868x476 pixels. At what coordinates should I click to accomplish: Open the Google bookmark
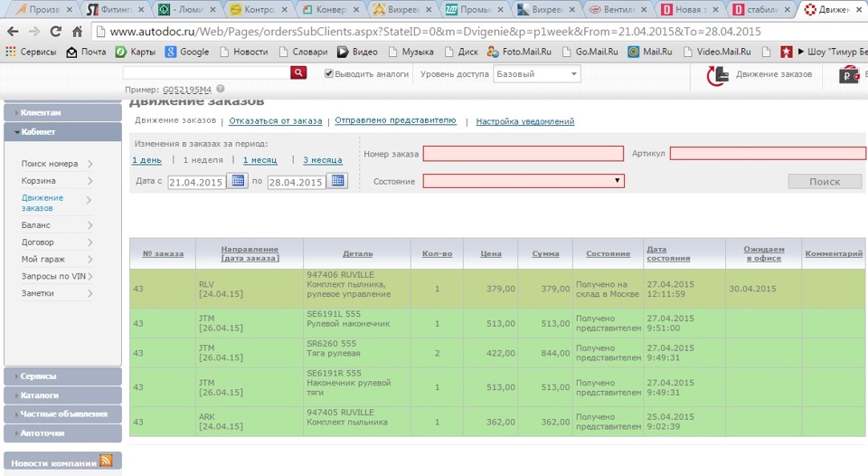[187, 52]
